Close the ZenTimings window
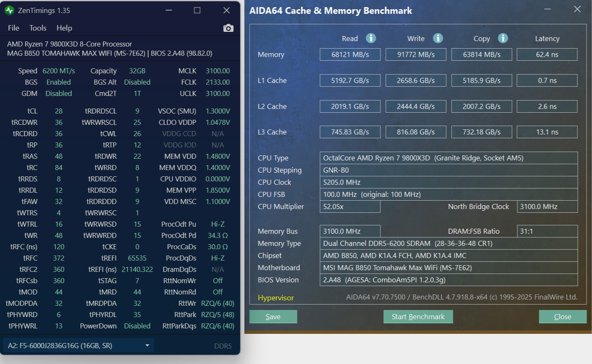Screen dimensions: 592x364 pyautogui.click(x=227, y=10)
